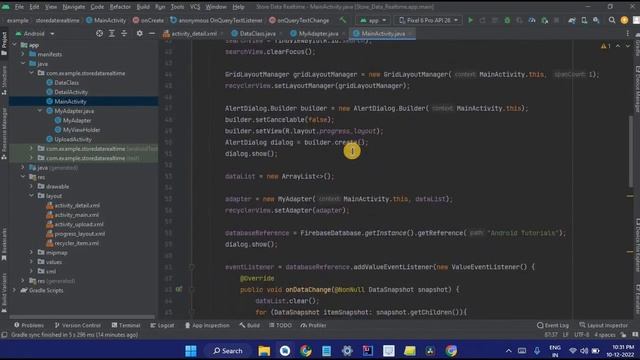Build project using the hammer icon
640x360 pixels.
(343, 20)
